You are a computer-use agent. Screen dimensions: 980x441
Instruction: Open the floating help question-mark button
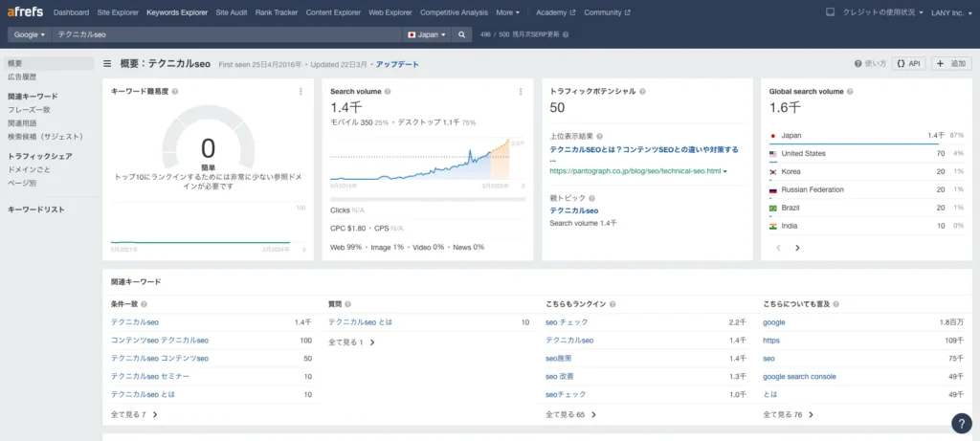coord(961,423)
